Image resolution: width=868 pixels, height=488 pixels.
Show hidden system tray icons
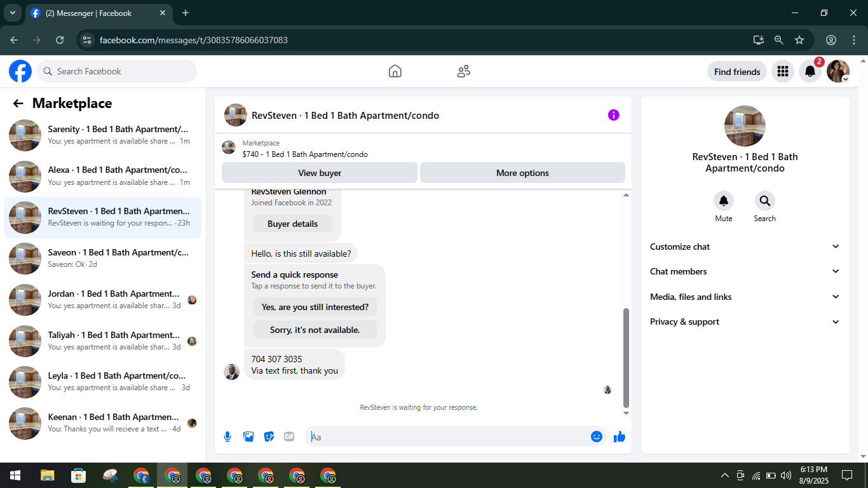[x=724, y=475]
